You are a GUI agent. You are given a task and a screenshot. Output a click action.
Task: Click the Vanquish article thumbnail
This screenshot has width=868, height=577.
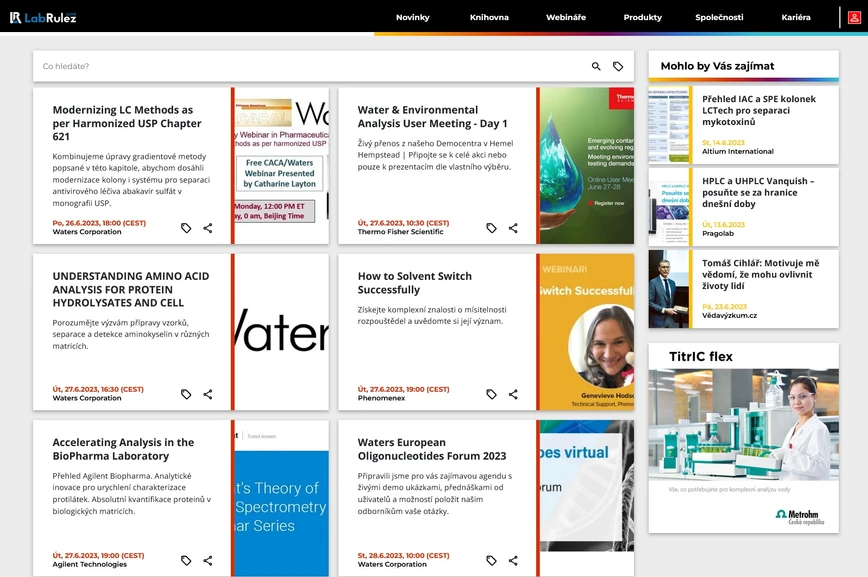coord(669,207)
